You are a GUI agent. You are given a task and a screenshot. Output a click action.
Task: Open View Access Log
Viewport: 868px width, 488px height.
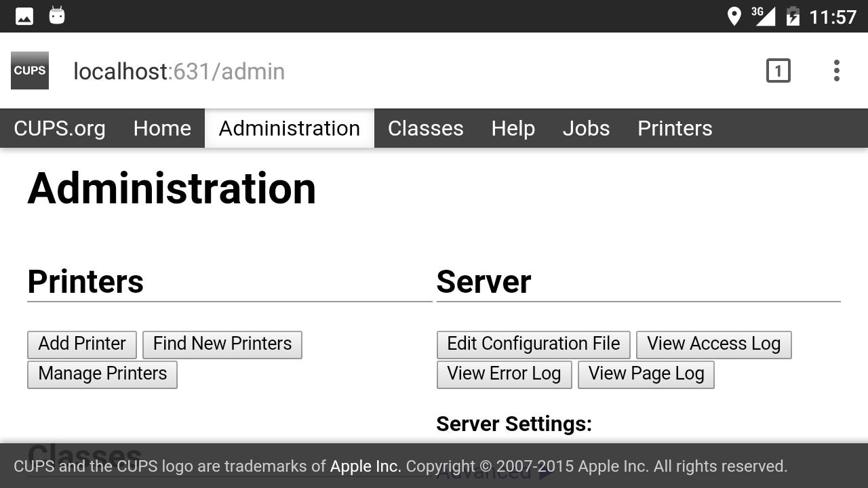[714, 344]
